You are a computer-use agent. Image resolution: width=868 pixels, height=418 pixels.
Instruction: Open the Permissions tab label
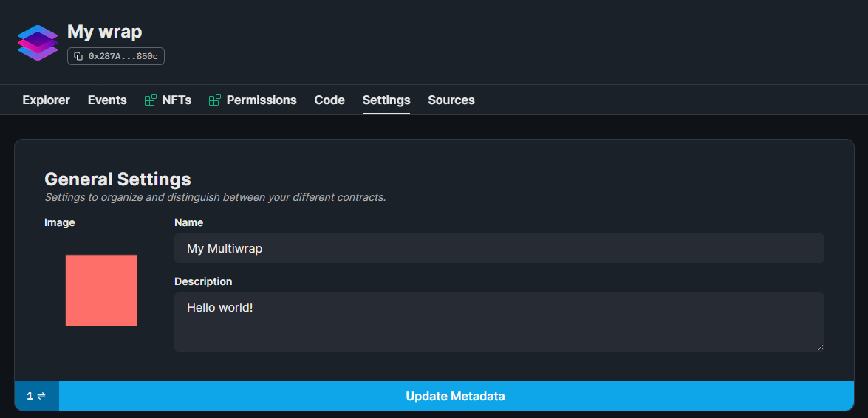[x=262, y=100]
